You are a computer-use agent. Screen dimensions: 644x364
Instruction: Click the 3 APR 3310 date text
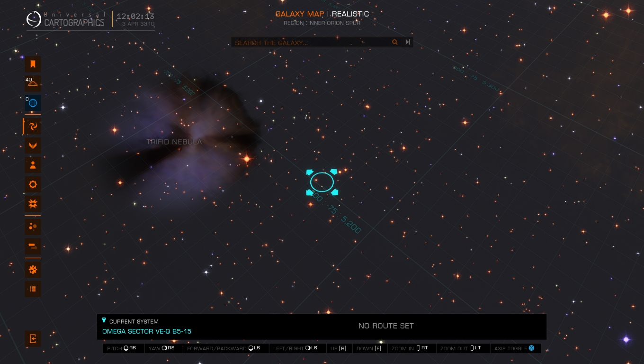coord(138,24)
